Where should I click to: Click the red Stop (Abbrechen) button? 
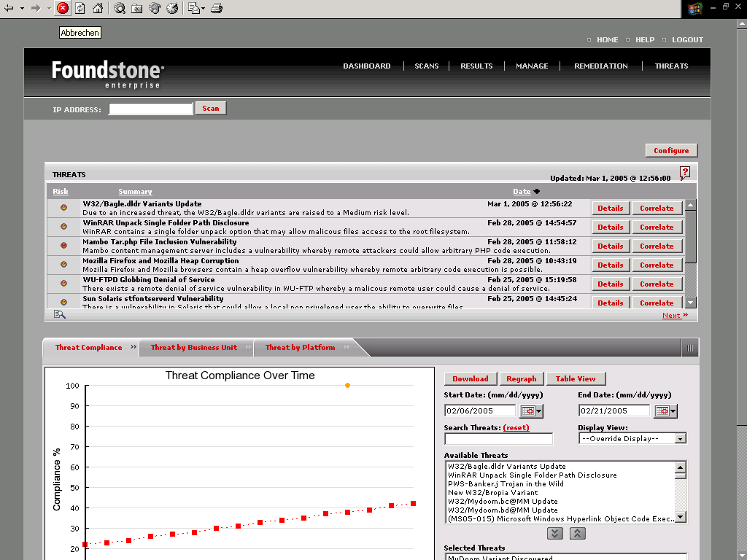[63, 8]
